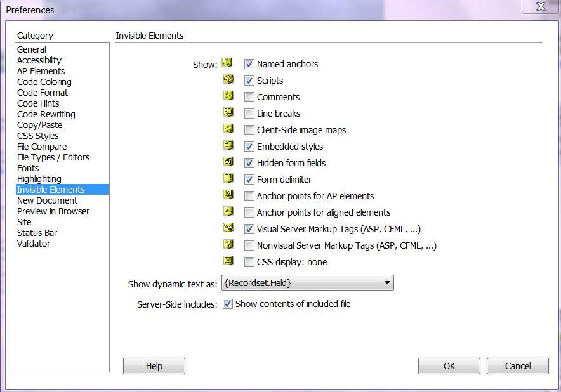Go to the Status Bar category
Viewport: 561px width, 392px height.
(x=62, y=233)
